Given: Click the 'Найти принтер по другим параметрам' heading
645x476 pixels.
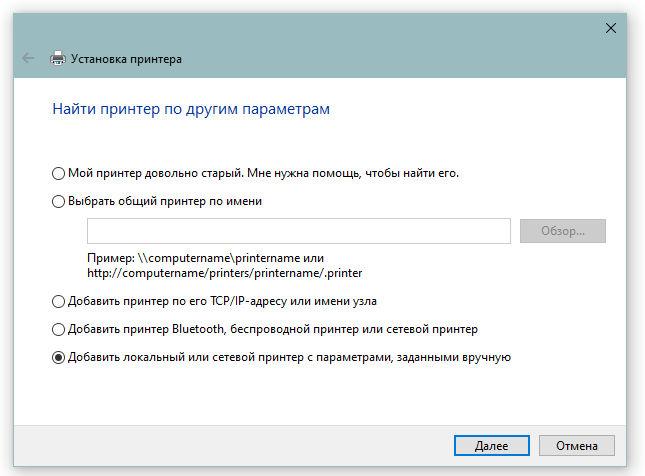Looking at the screenshot, I should pyautogui.click(x=190, y=109).
